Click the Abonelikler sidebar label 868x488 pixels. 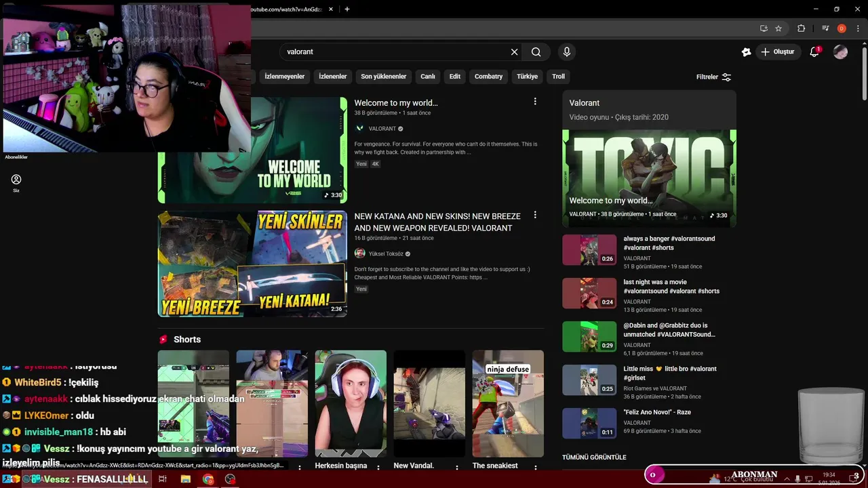(x=16, y=157)
